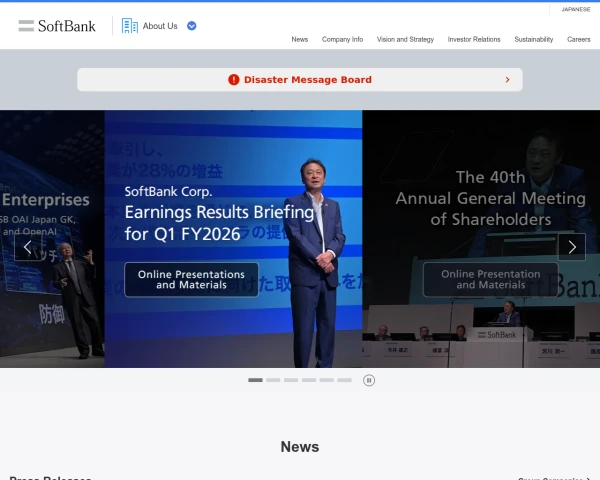Image resolution: width=600 pixels, height=480 pixels.
Task: Show the previous carousel slide
Action: coord(28,247)
